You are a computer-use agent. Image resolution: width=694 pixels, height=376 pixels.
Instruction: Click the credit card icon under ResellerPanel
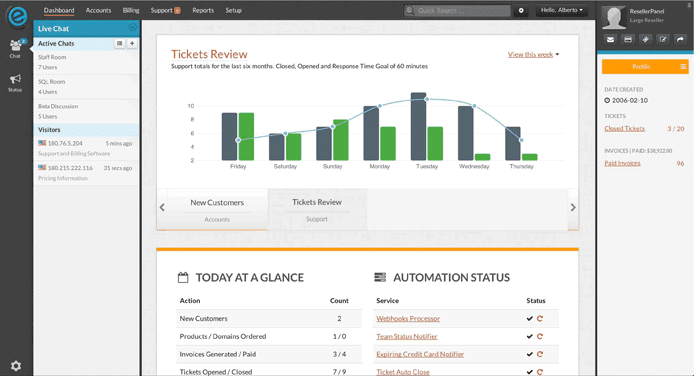click(x=628, y=39)
